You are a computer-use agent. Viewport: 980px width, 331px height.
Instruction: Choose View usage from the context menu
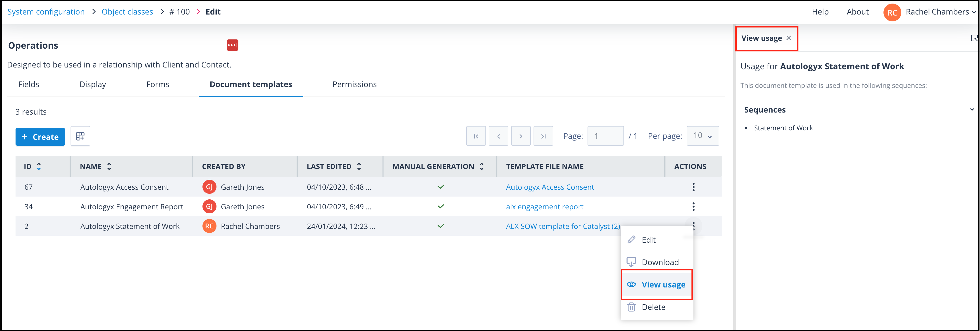tap(657, 285)
